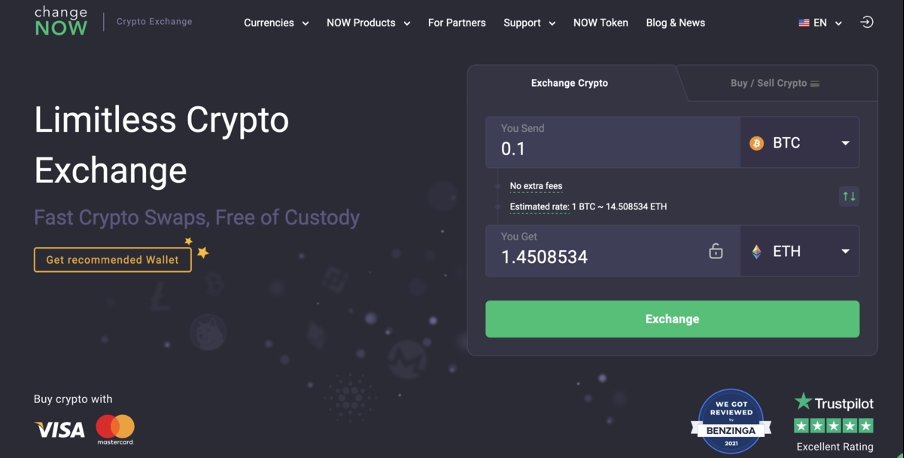The width and height of the screenshot is (904, 458).
Task: Go to Blog & News
Action: (676, 23)
